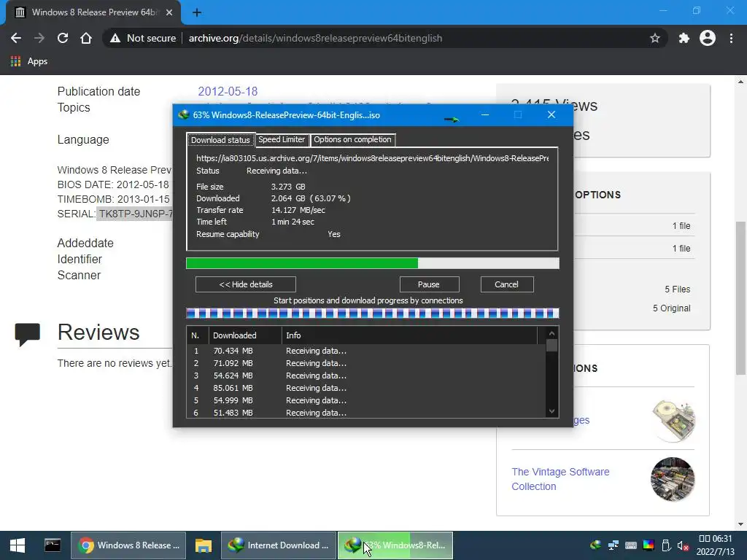Click the 14.127 MB/sec transfer rate value

pyautogui.click(x=298, y=210)
